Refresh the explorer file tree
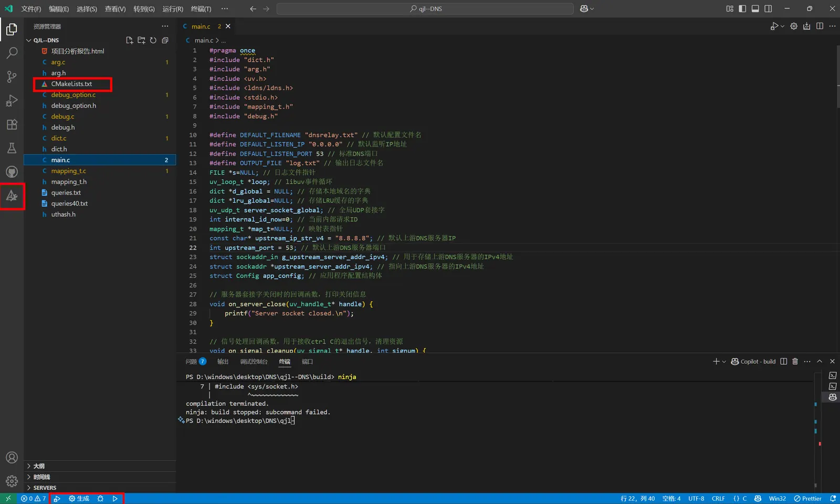The height and width of the screenshot is (504, 840). 153,40
